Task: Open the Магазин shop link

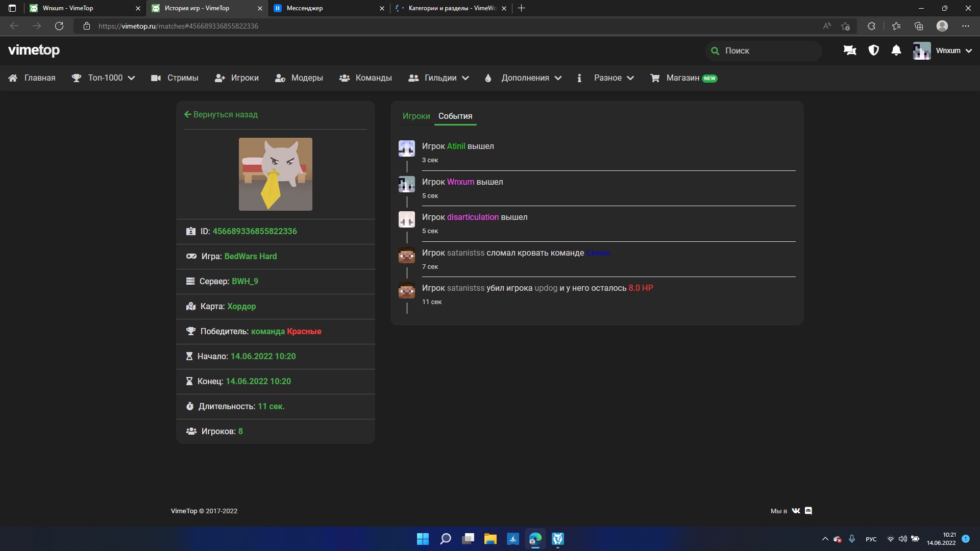Action: [683, 78]
